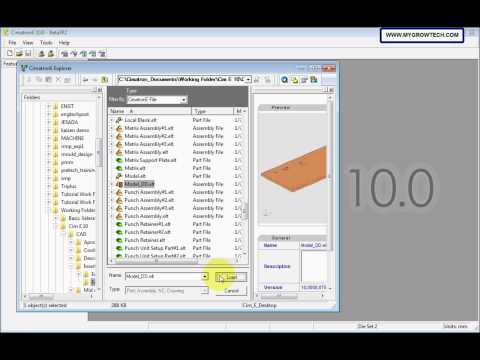This screenshot has width=480, height=360.
Task: Click the Load button
Action: pyautogui.click(x=231, y=277)
